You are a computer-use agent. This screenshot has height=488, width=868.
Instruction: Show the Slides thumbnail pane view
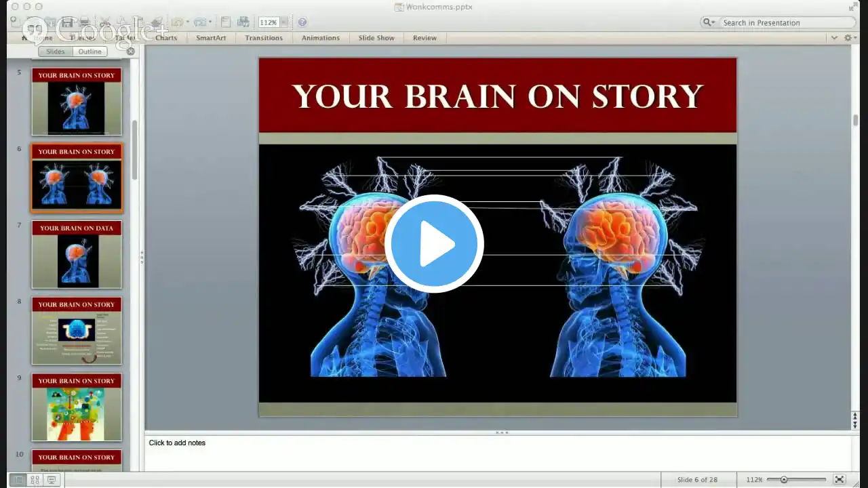pyautogui.click(x=56, y=52)
